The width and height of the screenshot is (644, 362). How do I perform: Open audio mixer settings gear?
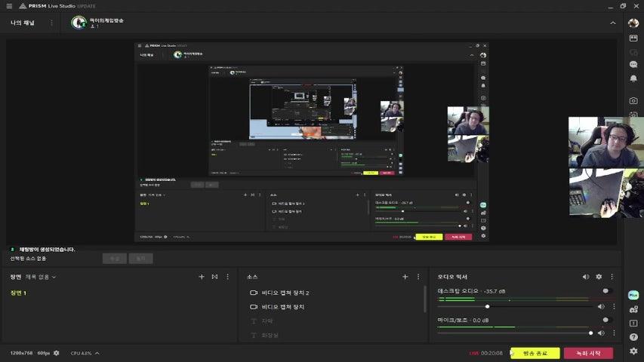pos(599,277)
